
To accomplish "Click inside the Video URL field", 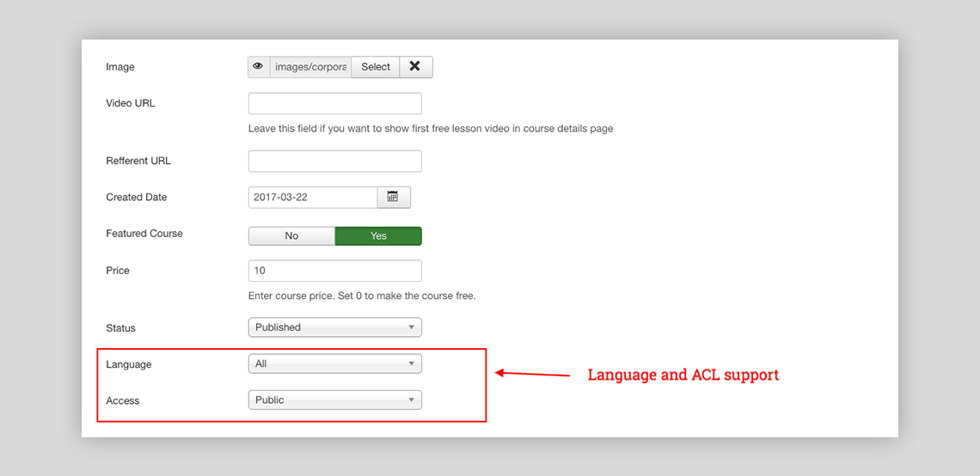I will click(334, 103).
